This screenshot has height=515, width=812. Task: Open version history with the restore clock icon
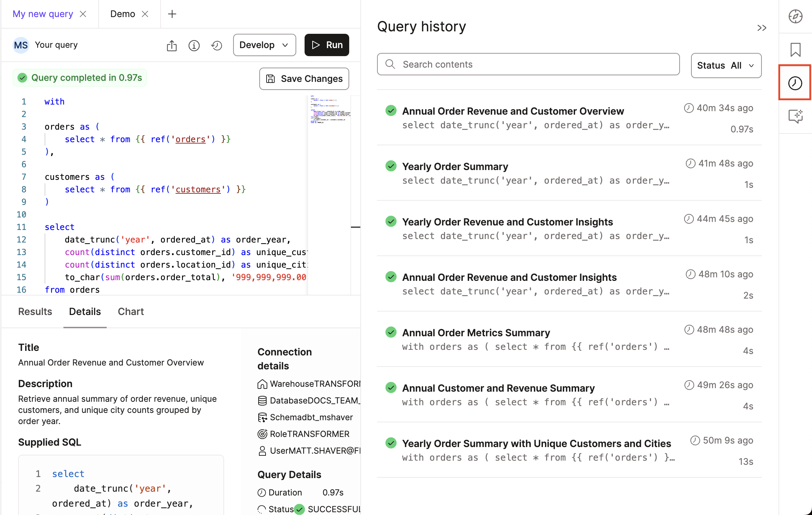pos(216,45)
